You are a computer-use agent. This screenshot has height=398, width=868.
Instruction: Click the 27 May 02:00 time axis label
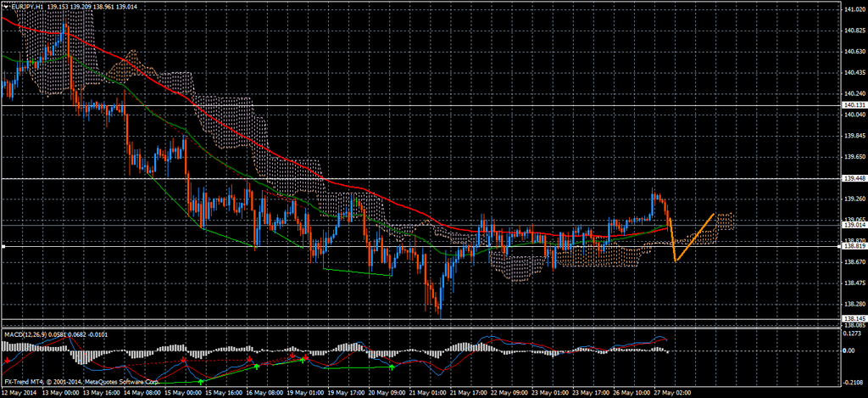[x=671, y=393]
